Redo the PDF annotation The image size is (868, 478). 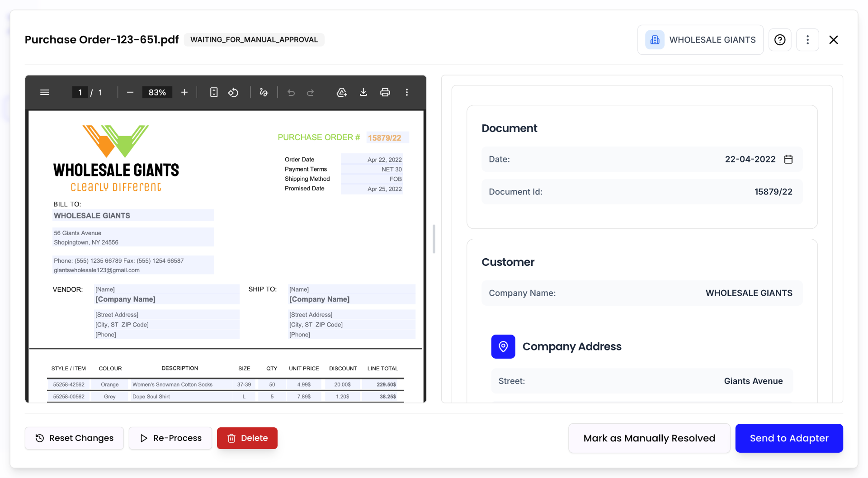(310, 92)
